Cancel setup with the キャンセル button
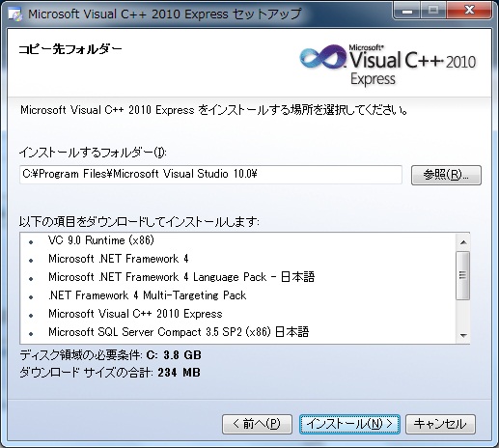 440,424
